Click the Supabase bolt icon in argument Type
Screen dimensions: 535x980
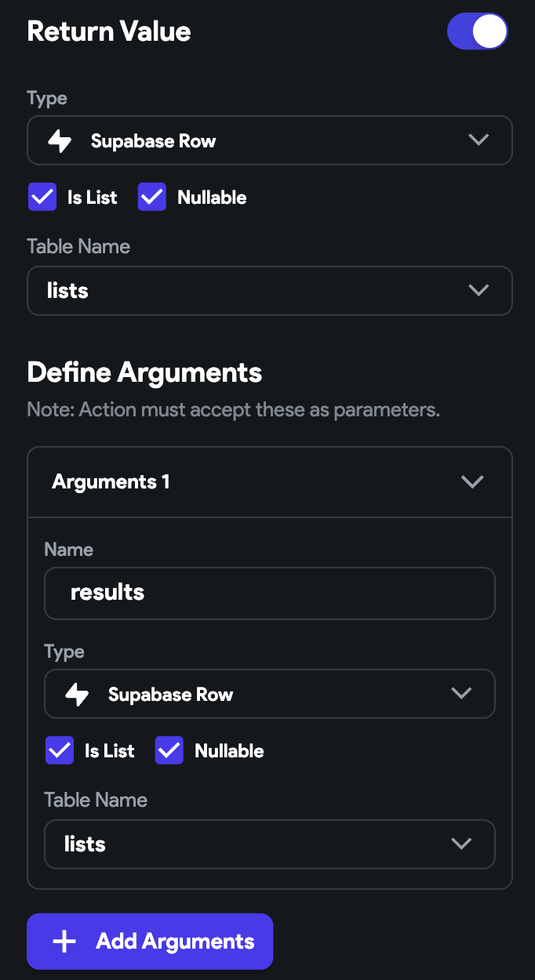[x=77, y=695]
